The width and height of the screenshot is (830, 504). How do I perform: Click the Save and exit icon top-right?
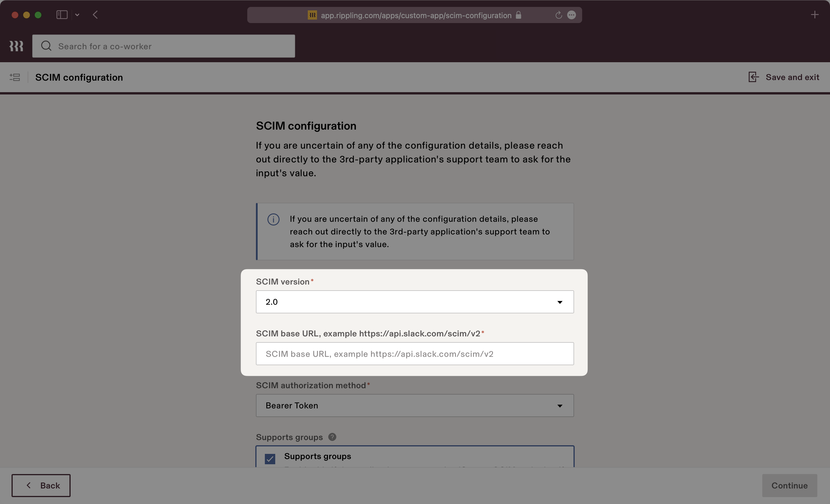(753, 77)
